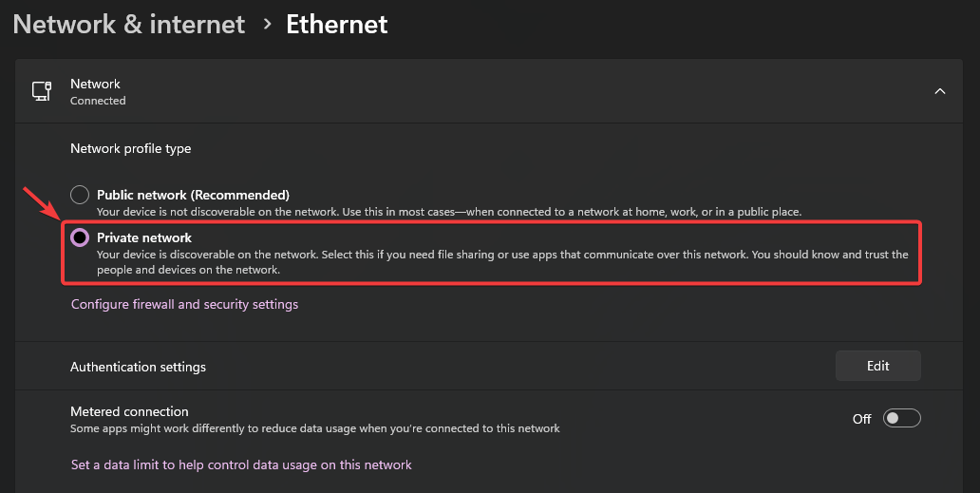Click the Network profile type heading
980x493 pixels.
130,148
